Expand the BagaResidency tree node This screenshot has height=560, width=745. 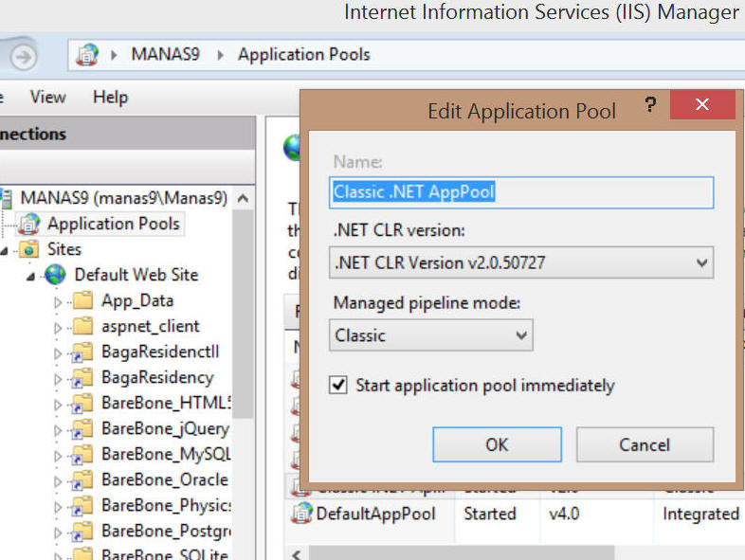(58, 379)
